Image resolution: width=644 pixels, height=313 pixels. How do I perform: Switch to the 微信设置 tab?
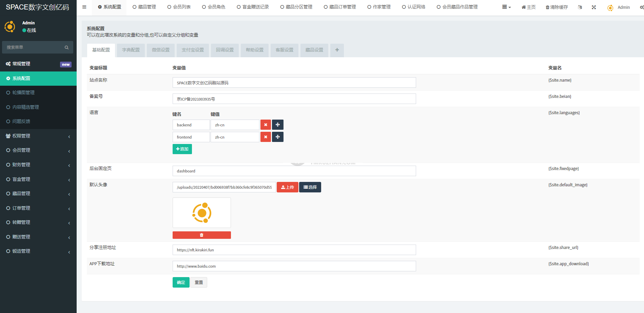[160, 50]
